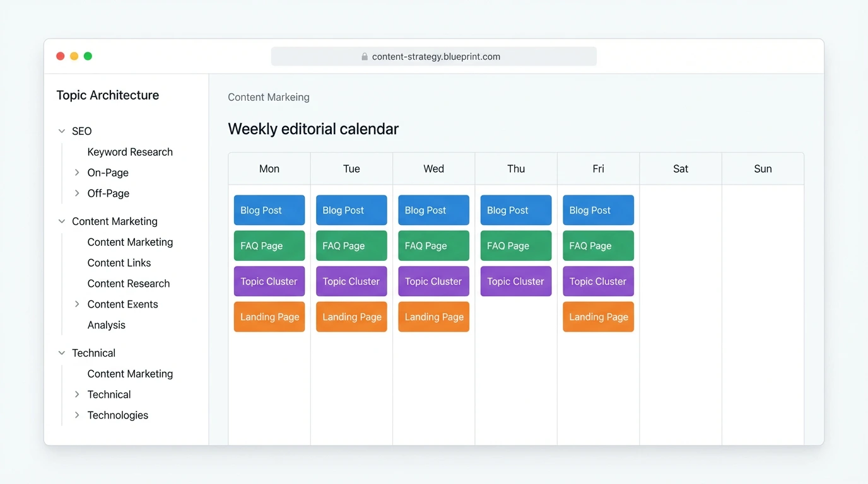Select Content Research in the sidebar
Image resolution: width=868 pixels, height=484 pixels.
[x=128, y=283]
